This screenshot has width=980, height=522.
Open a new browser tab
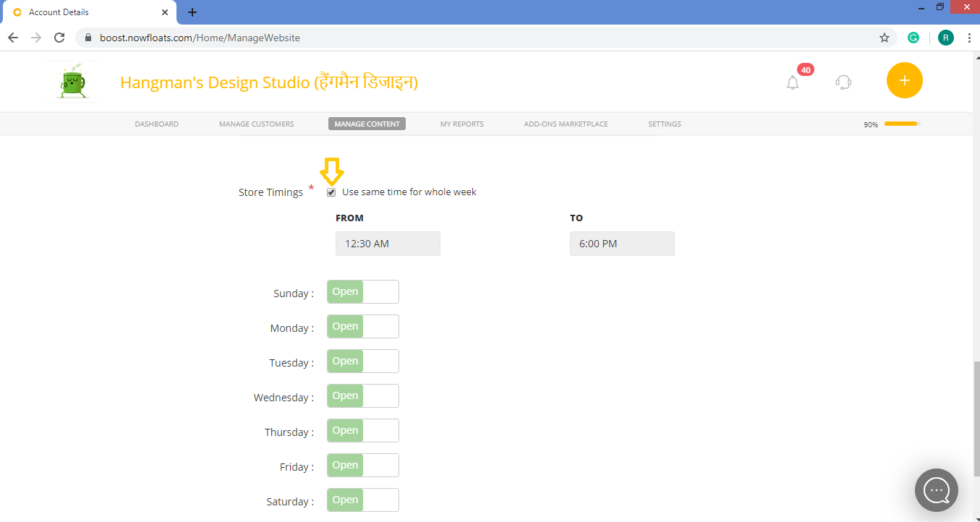click(x=192, y=12)
